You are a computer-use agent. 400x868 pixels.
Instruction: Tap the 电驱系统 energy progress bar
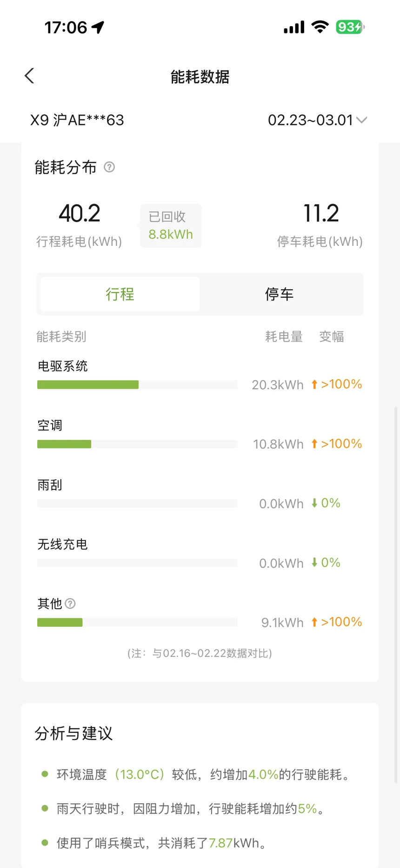137,385
